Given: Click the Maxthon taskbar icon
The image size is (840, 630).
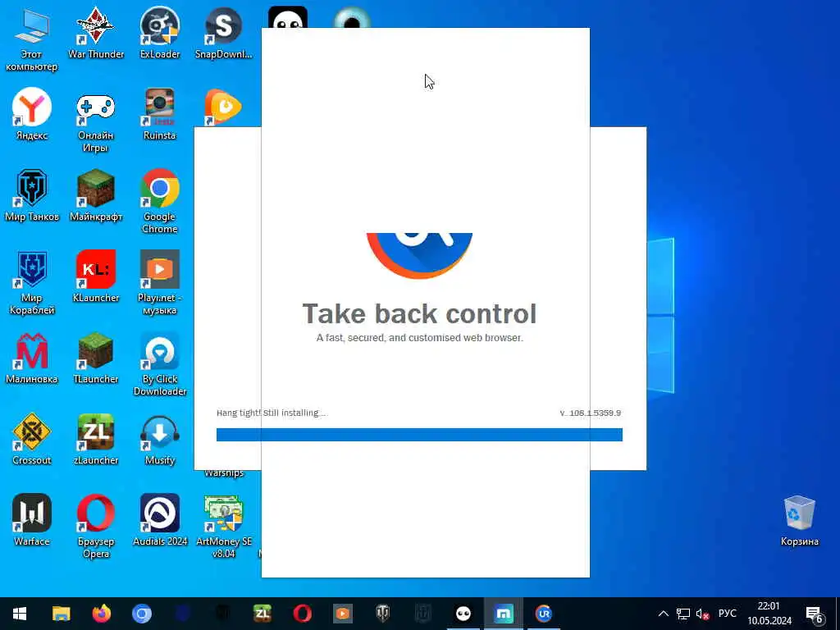Looking at the screenshot, I should point(504,614).
